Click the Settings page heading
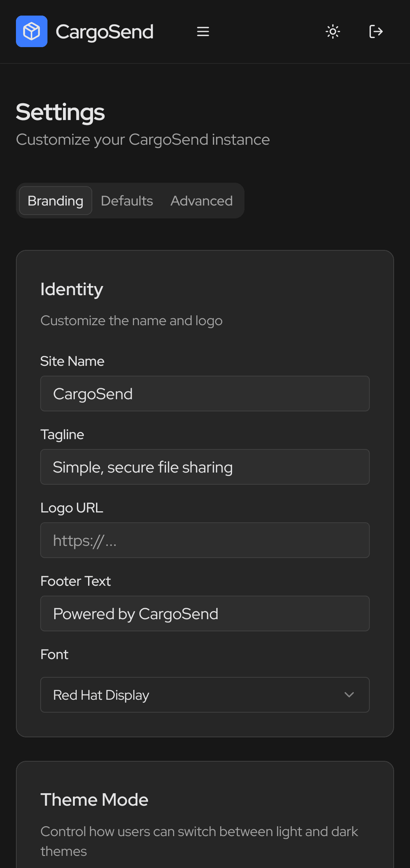Image resolution: width=410 pixels, height=868 pixels. coord(60,112)
